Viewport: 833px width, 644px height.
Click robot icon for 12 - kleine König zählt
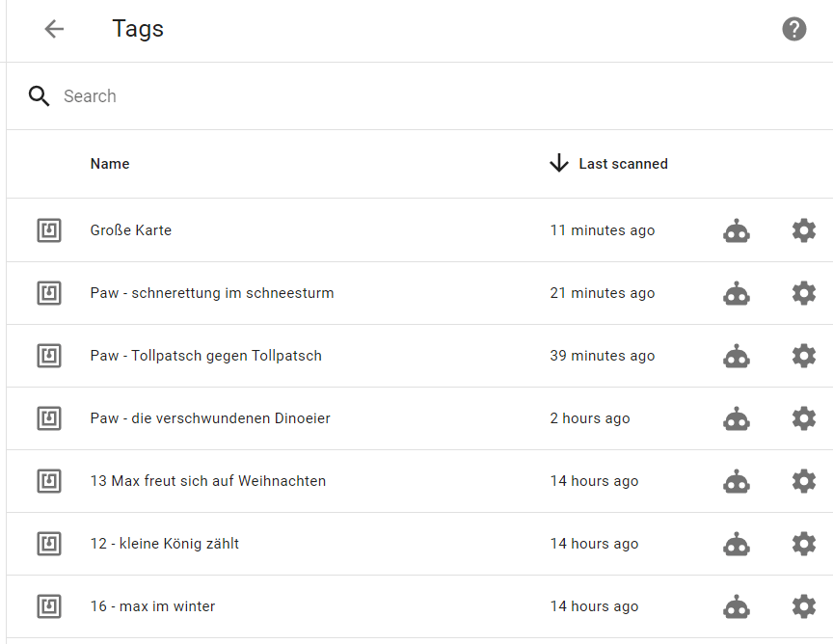pos(737,544)
